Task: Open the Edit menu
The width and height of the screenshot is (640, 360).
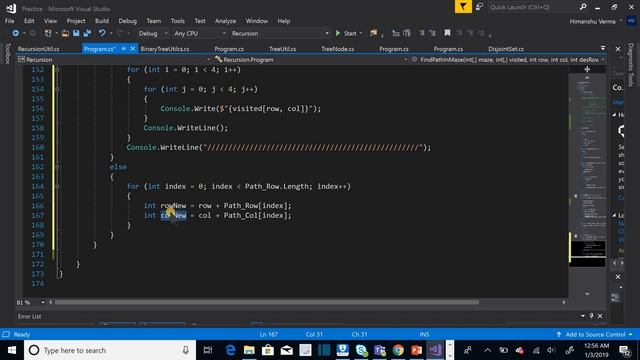Action: (x=29, y=21)
